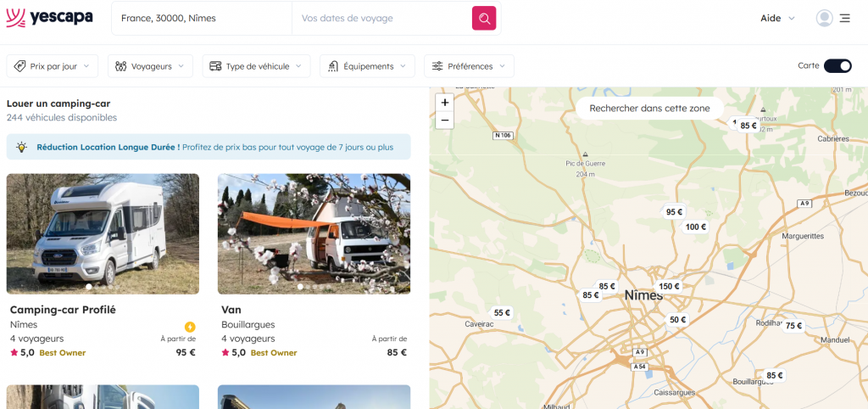This screenshot has width=868, height=409.
Task: Click Best Owner badge on Camping-car Profilé
Action: pyautogui.click(x=63, y=353)
